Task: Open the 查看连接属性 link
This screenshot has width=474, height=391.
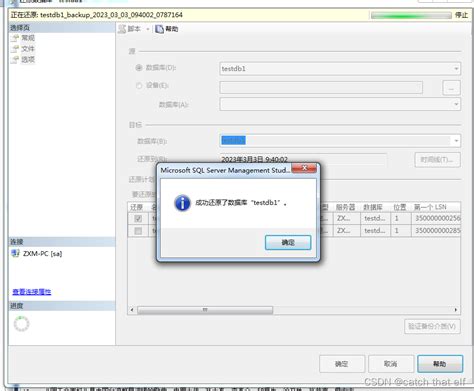Action: (x=32, y=292)
